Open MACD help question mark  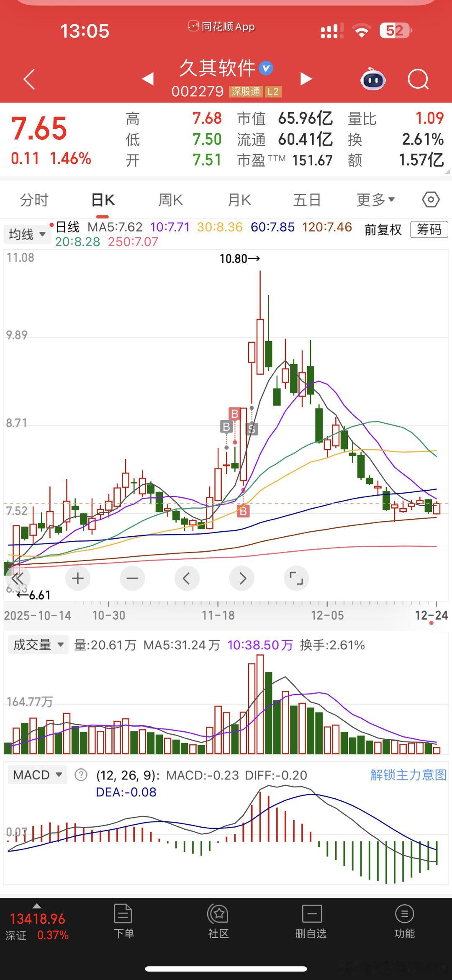[x=81, y=775]
